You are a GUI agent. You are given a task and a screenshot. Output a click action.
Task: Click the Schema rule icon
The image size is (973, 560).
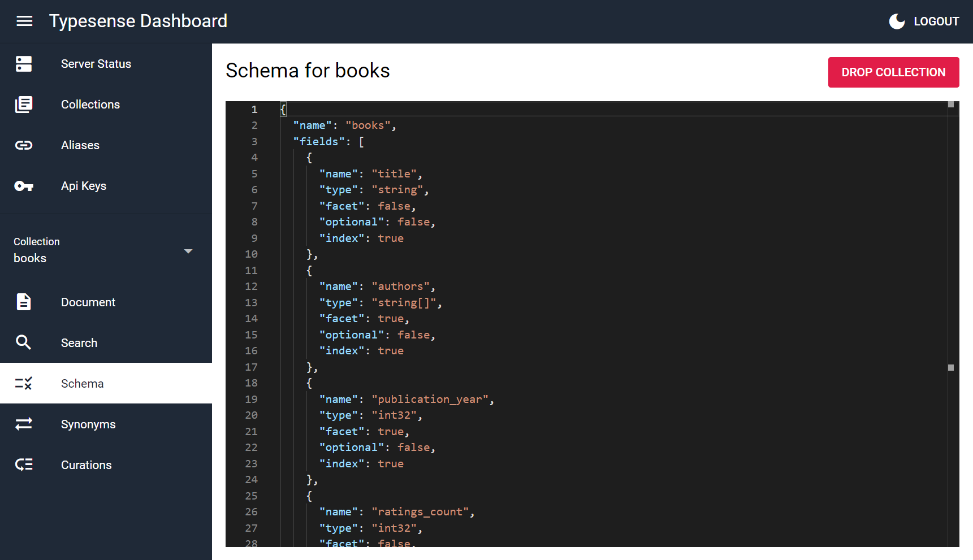pos(24,384)
